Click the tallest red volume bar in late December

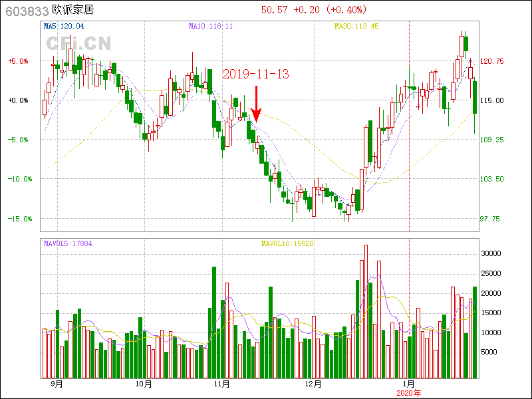pyautogui.click(x=366, y=311)
